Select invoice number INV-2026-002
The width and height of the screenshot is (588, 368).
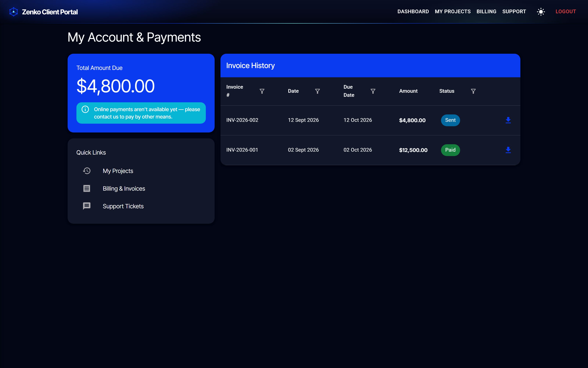(242, 120)
